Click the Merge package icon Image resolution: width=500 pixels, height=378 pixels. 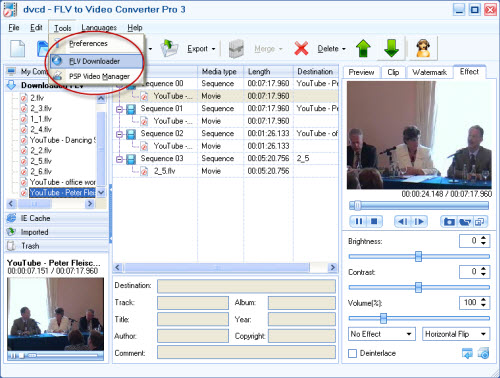click(236, 49)
